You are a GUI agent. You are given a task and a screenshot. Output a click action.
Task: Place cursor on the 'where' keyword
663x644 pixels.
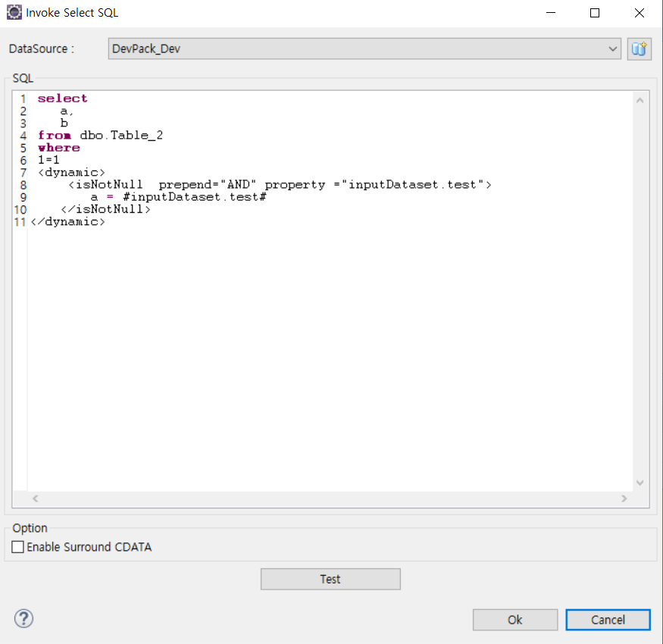pyautogui.click(x=59, y=148)
